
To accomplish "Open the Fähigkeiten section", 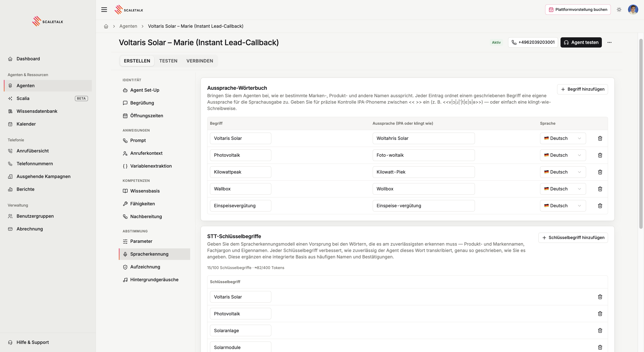I will 154,204.
